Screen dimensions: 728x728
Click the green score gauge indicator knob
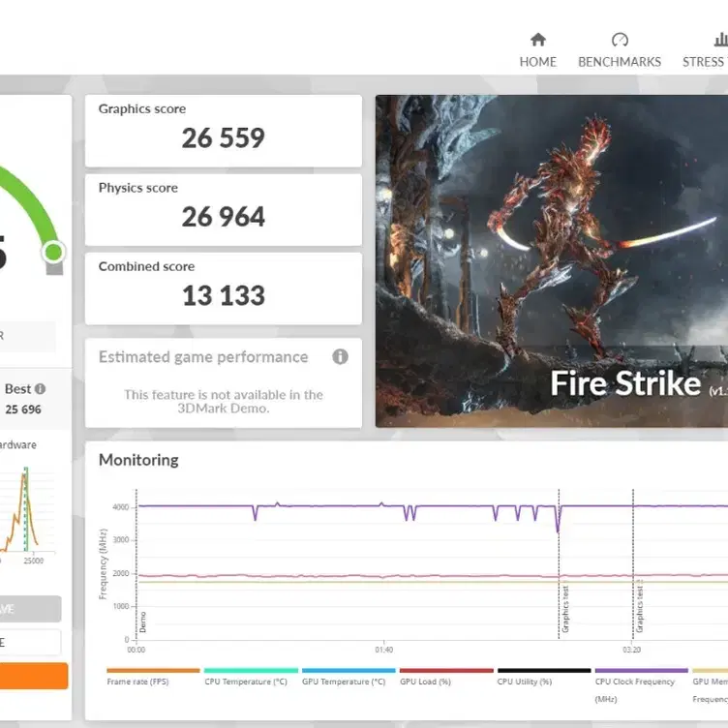[x=53, y=252]
